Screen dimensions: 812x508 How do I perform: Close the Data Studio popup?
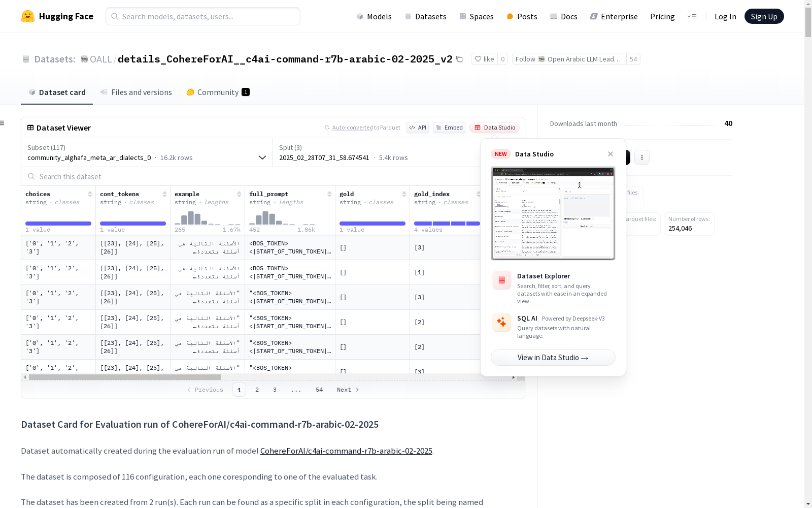(x=611, y=154)
